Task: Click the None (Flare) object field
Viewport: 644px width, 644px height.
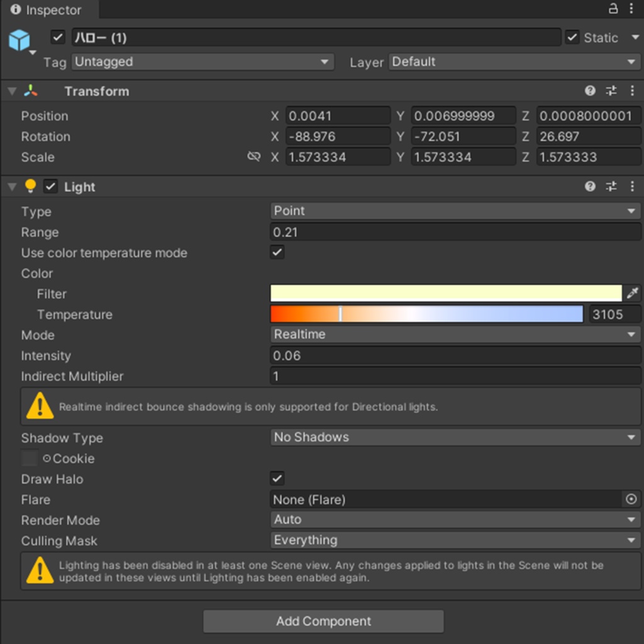Action: [447, 499]
